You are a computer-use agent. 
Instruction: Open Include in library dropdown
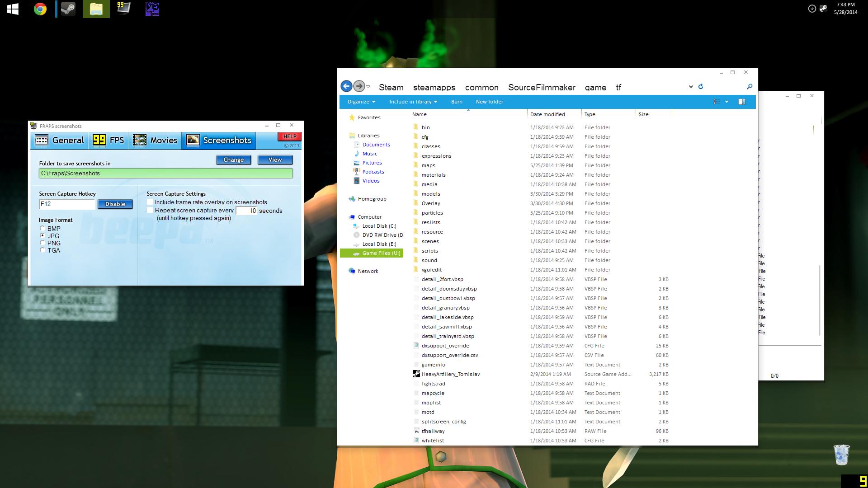pyautogui.click(x=413, y=102)
